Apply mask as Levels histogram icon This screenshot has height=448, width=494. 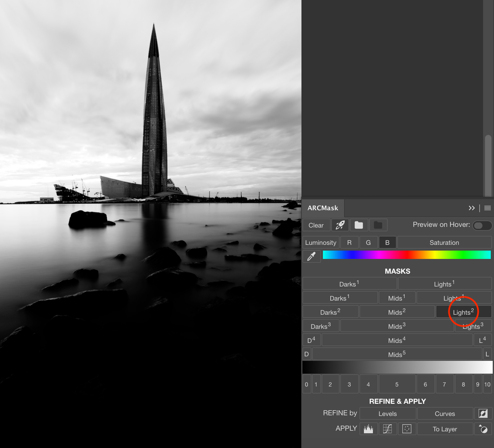point(368,429)
